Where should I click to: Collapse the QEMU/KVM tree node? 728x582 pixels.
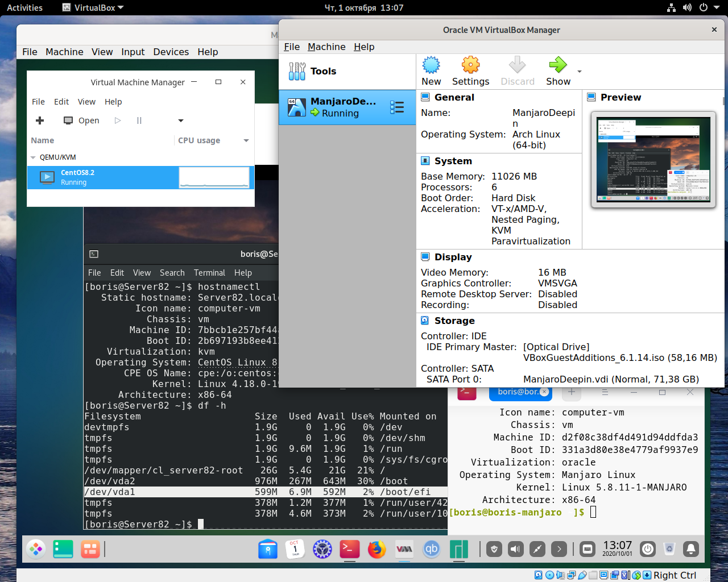click(33, 157)
